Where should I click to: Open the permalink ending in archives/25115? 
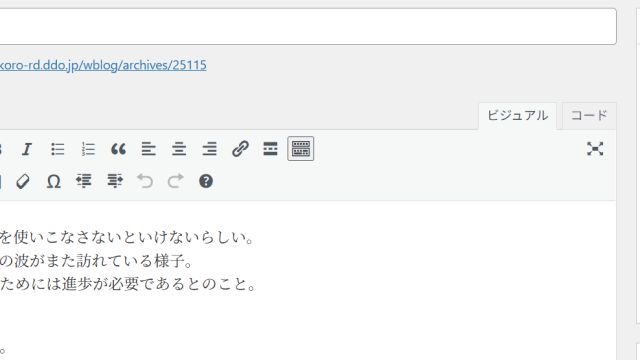103,65
